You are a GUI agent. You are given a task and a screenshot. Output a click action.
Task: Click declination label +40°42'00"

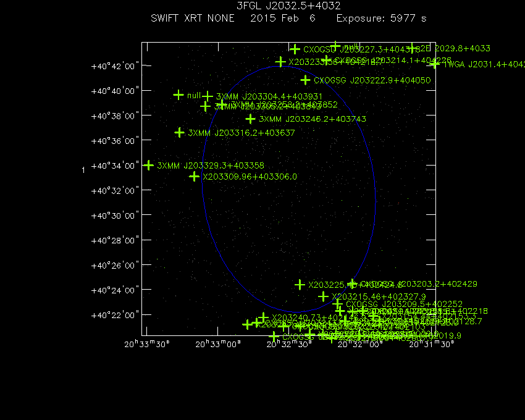click(115, 66)
